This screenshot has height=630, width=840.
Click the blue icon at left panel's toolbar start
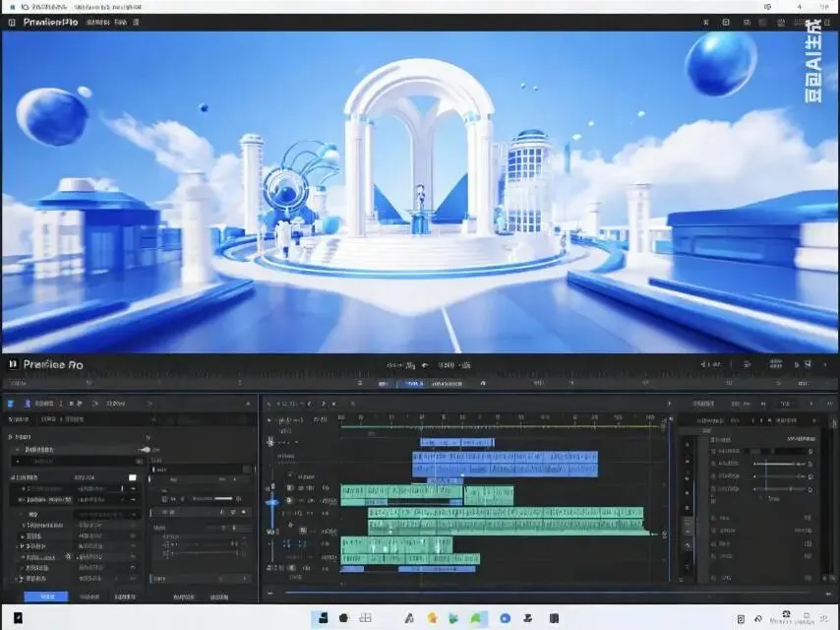pyautogui.click(x=10, y=404)
